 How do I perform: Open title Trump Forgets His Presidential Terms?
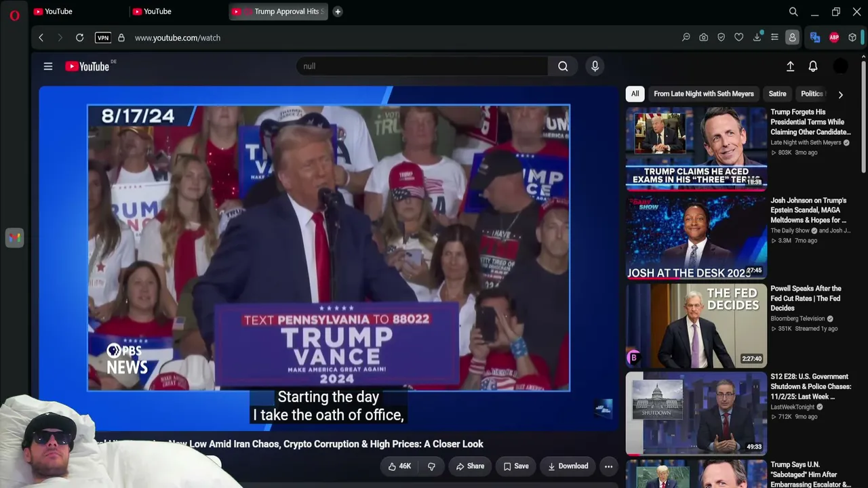[x=810, y=122]
